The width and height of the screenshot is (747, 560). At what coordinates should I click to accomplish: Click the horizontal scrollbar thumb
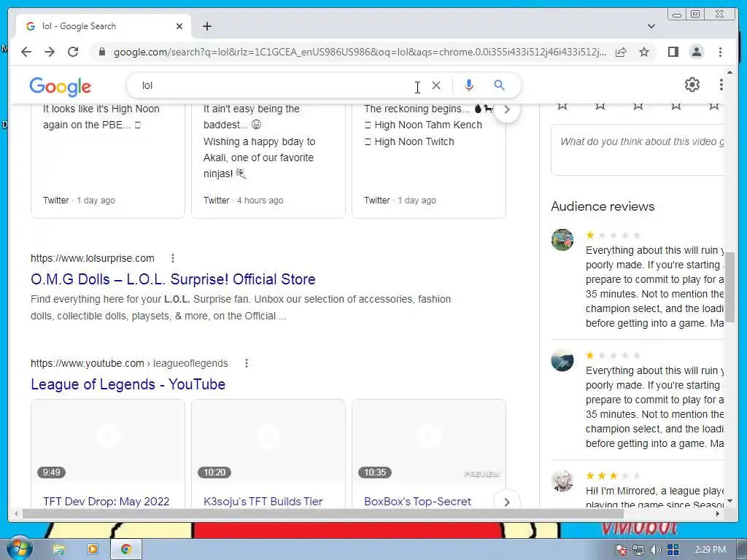323,514
